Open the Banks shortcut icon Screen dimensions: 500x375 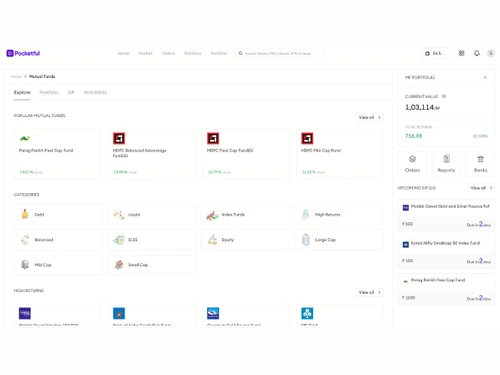[x=480, y=159]
